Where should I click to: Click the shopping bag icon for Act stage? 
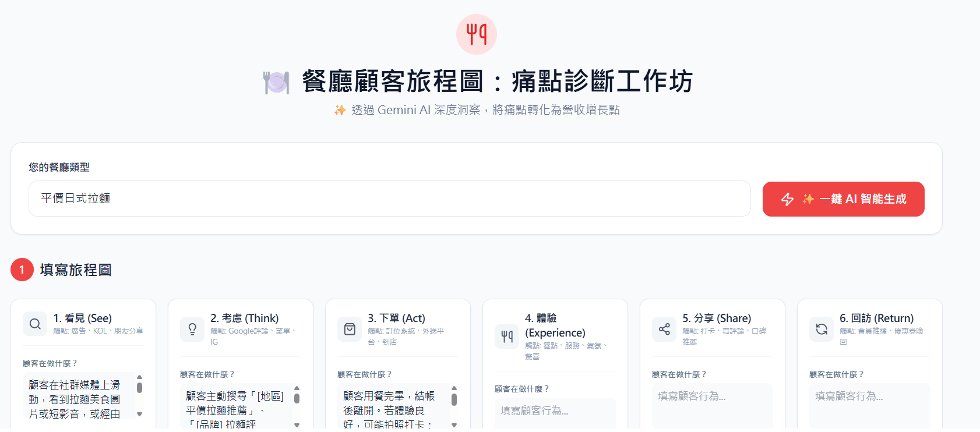(350, 329)
